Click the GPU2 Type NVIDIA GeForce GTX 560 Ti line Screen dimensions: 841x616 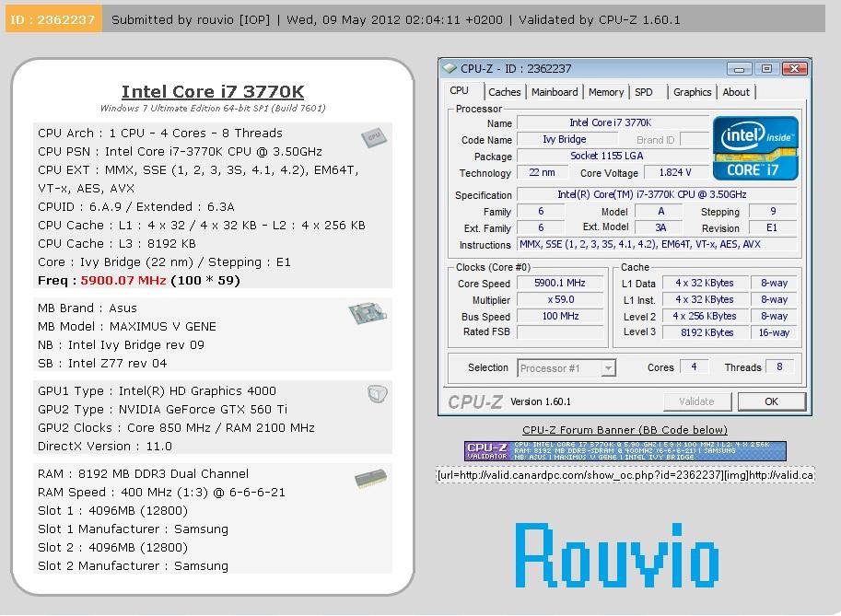coord(162,410)
